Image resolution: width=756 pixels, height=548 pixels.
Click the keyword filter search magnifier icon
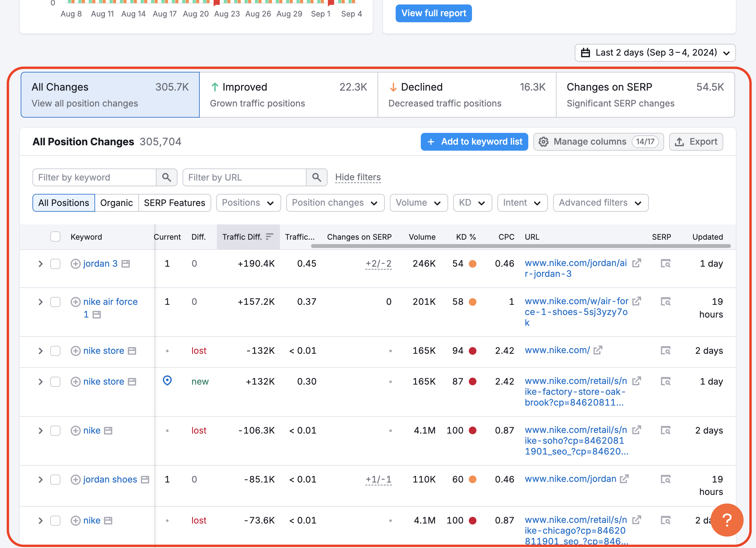[167, 178]
